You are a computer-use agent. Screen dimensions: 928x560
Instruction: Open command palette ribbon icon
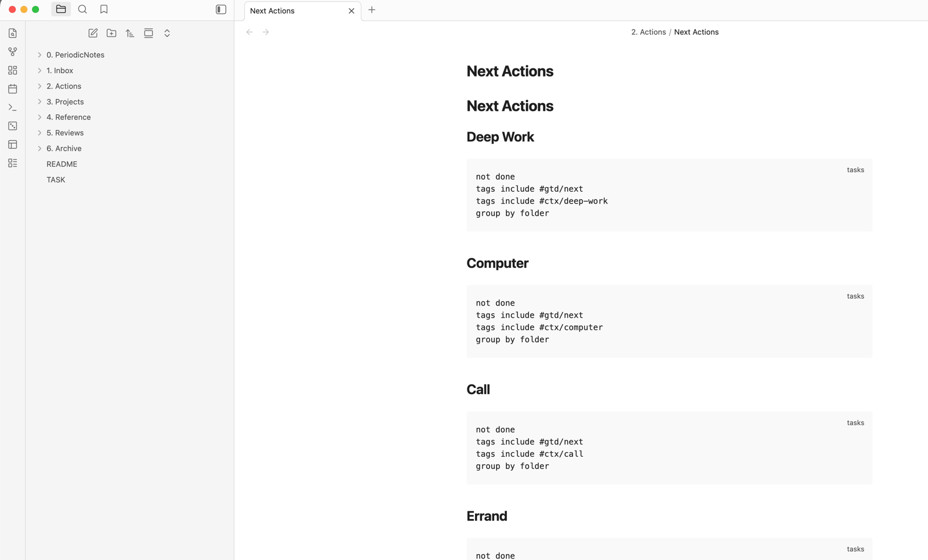point(13,107)
